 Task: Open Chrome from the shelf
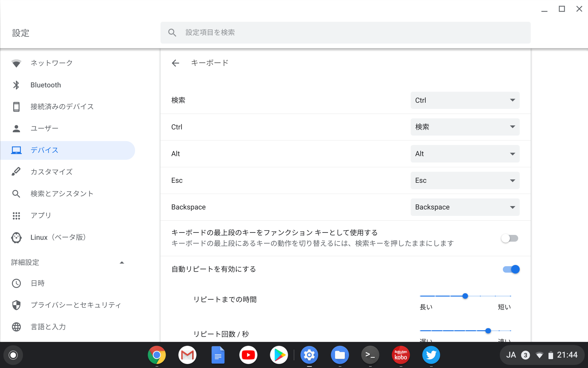pos(157,355)
